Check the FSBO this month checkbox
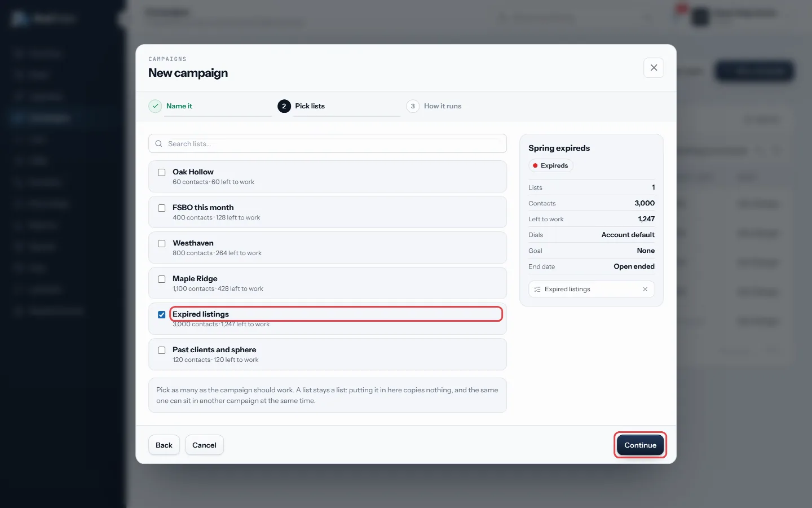Screen dimensions: 812x508 click(162, 208)
